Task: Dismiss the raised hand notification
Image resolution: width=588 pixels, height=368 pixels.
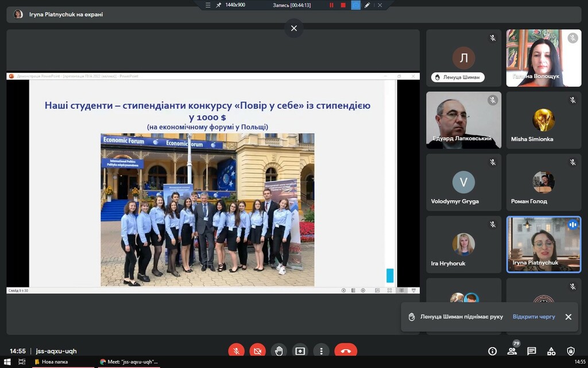Action: [x=568, y=317]
